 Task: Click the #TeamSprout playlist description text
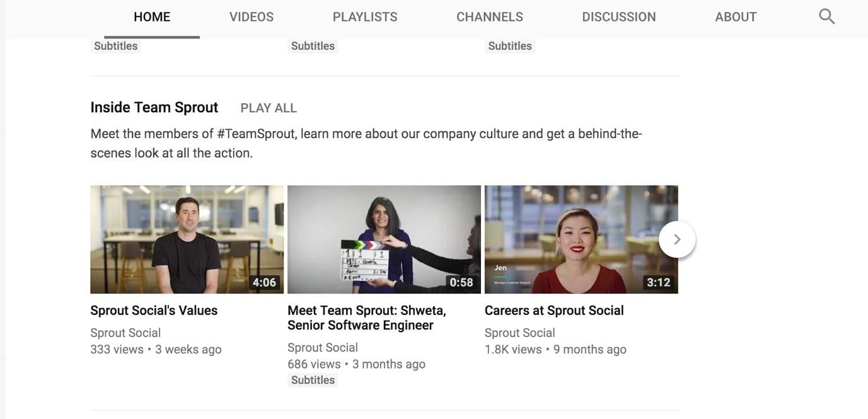(366, 143)
